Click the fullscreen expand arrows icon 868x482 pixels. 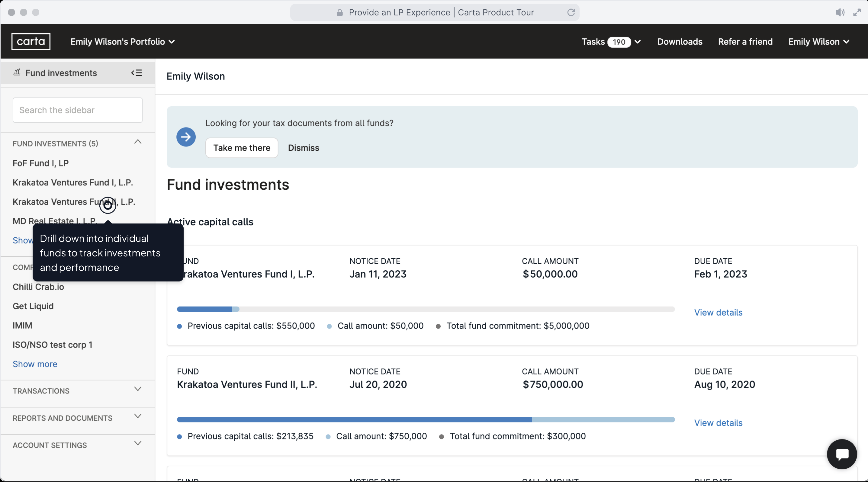click(857, 12)
